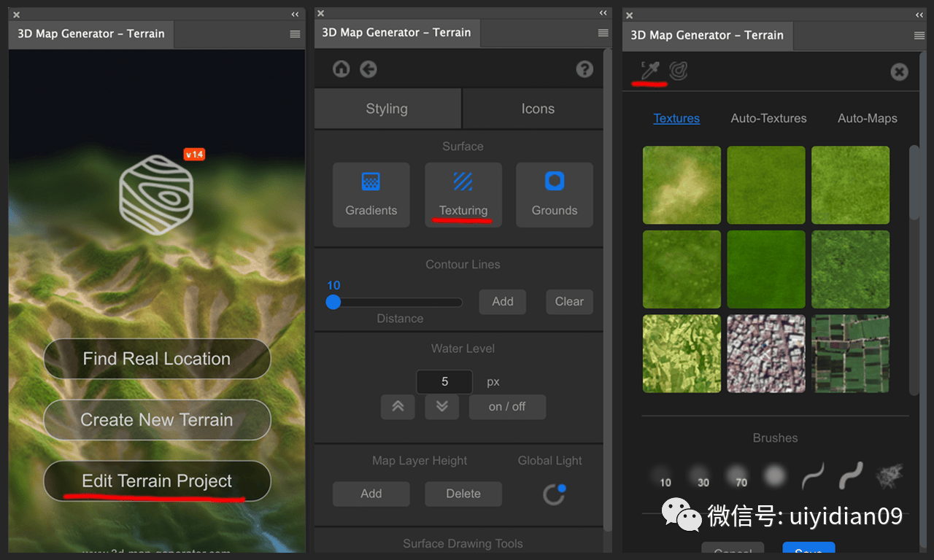Open the help question mark icon

pos(584,69)
